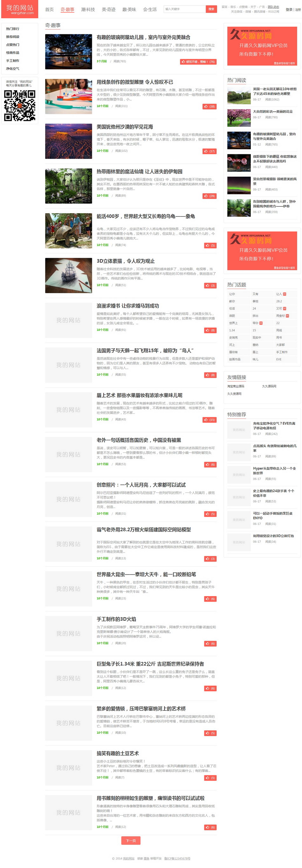Click the 我的网站 logo in the header
This screenshot has height=868, width=302.
[x=19, y=9]
